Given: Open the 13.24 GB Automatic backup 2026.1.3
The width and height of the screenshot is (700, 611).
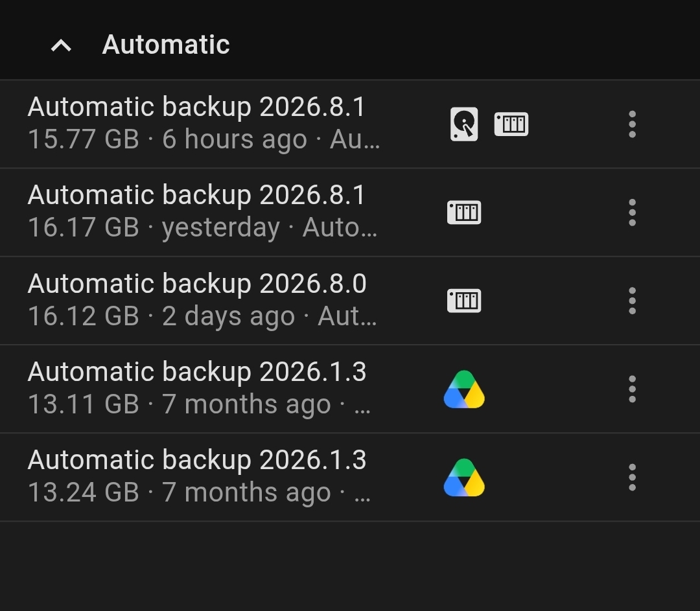Looking at the screenshot, I should (350, 478).
